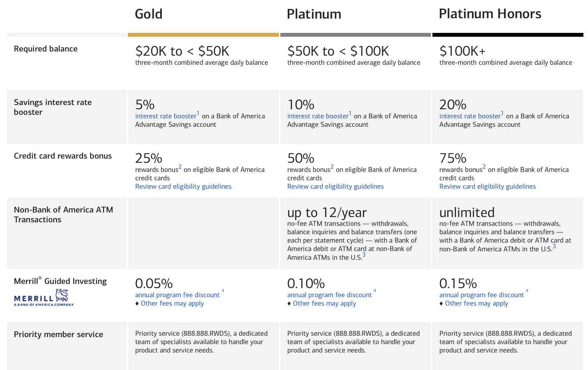Click footnote 3 after Platinum ATM text
The height and width of the screenshot is (370, 588).
point(364,255)
